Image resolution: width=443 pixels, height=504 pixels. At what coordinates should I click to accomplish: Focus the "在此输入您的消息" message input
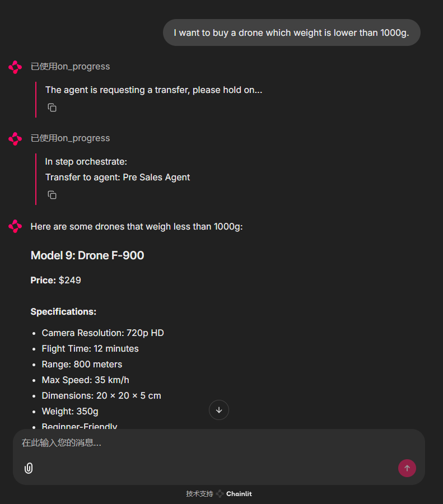tap(213, 443)
